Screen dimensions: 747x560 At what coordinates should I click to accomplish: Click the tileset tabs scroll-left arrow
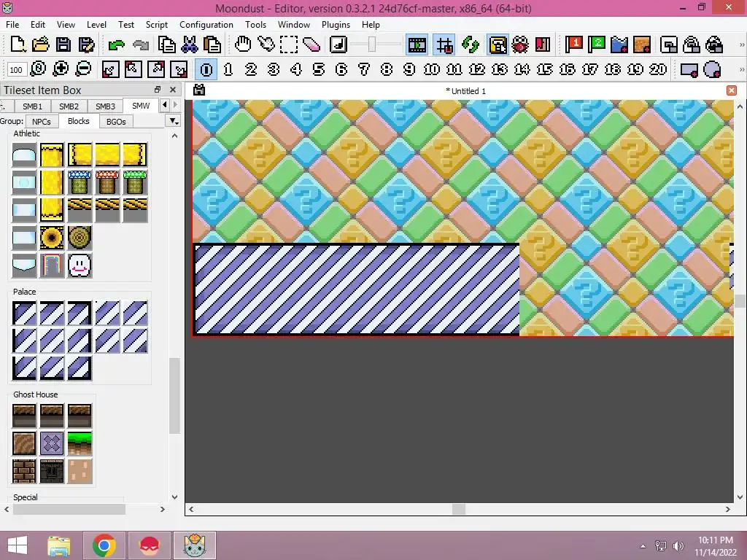click(x=165, y=104)
